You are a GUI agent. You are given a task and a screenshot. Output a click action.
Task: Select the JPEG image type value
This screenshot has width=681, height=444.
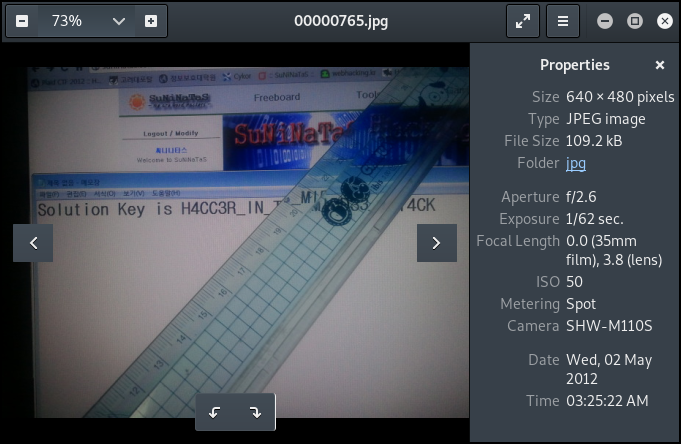click(x=605, y=119)
